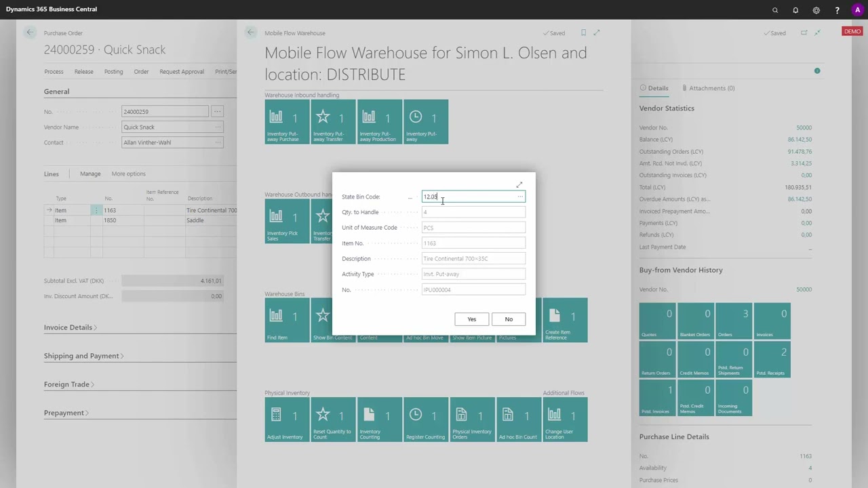Open the page in a new window icon
Viewport: 868px width, 488px height.
(x=804, y=33)
